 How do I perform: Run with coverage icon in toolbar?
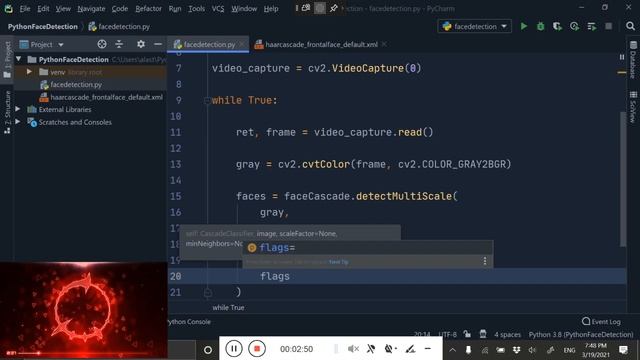pyautogui.click(x=557, y=27)
